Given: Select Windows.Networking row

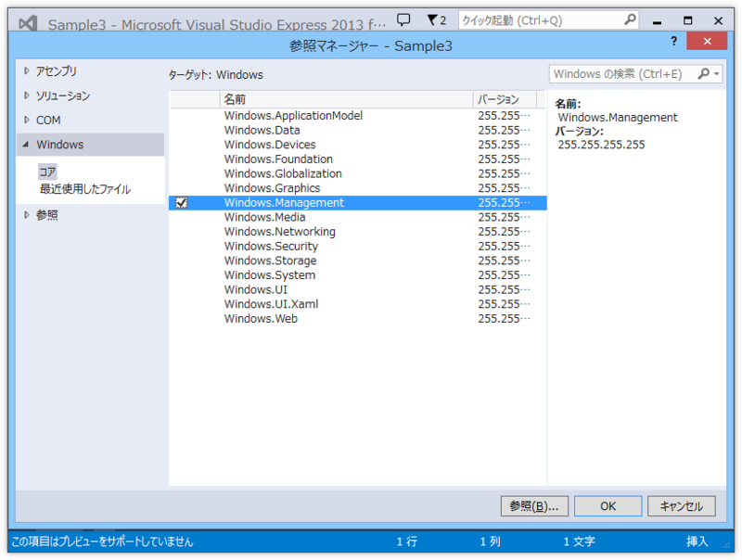Looking at the screenshot, I should click(x=357, y=232).
